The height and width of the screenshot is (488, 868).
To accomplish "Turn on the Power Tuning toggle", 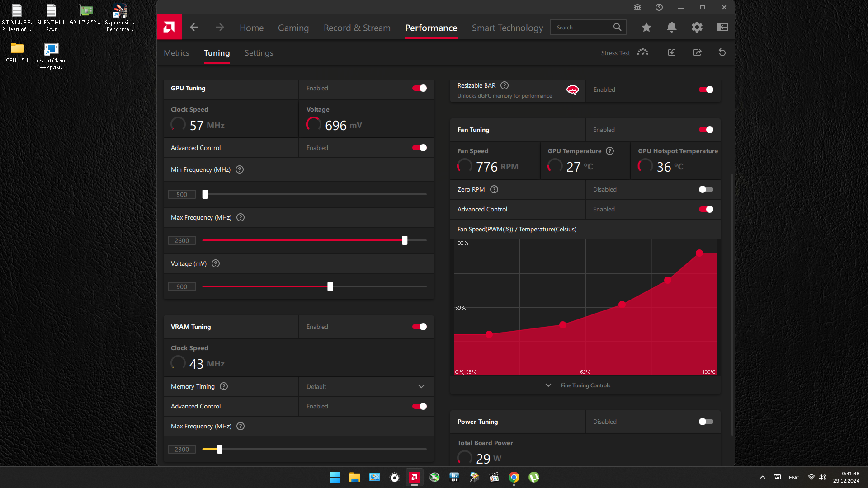I will [705, 422].
